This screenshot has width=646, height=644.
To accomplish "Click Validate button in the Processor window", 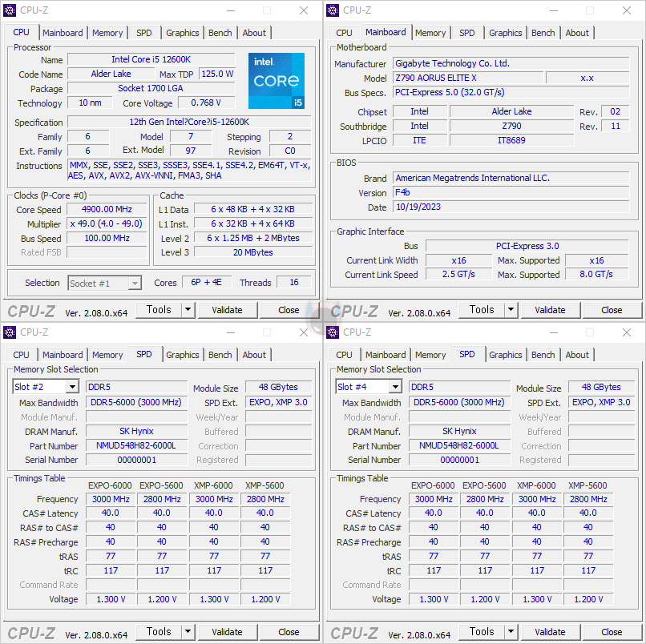I will coord(228,310).
